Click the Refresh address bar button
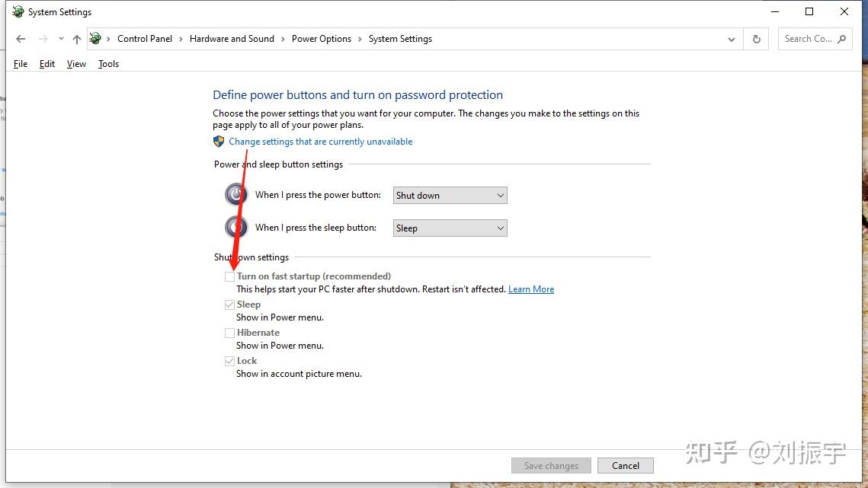 pos(756,39)
